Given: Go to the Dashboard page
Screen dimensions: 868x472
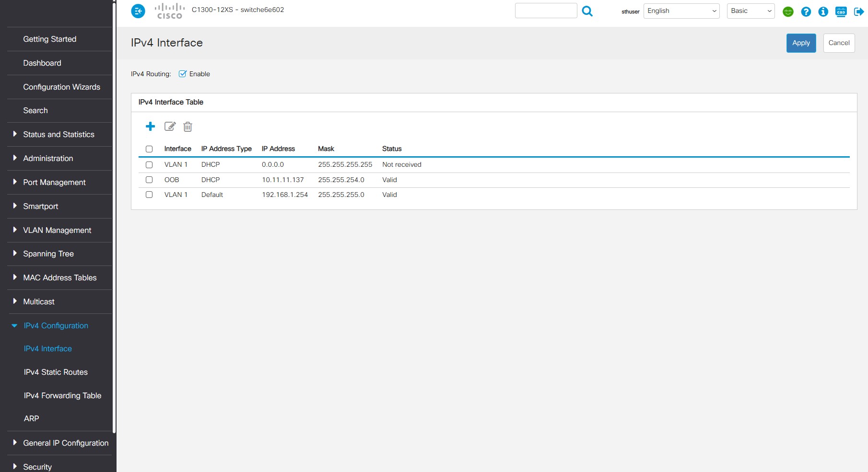Looking at the screenshot, I should (x=42, y=63).
